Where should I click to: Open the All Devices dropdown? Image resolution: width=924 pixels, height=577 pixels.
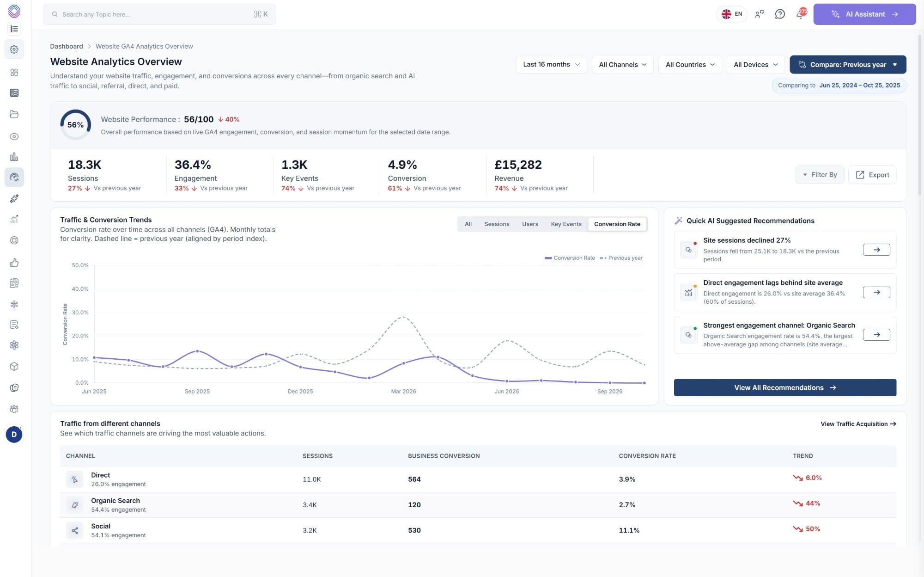756,65
